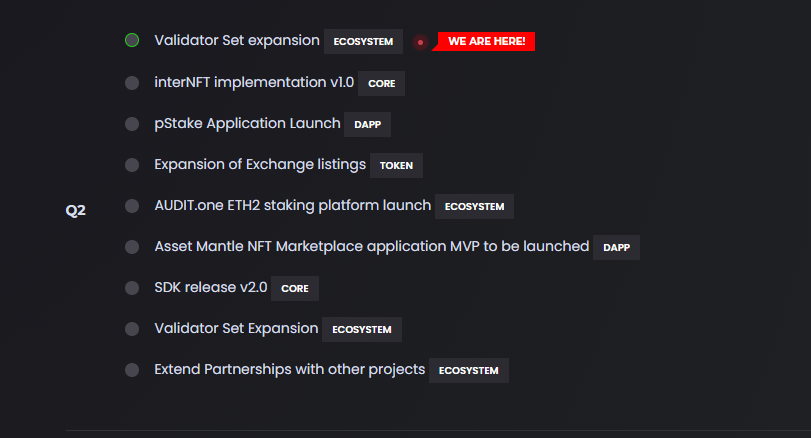Click the ECOSYSTEM tag beside AUDIT.one ETH2 staking

click(x=474, y=207)
